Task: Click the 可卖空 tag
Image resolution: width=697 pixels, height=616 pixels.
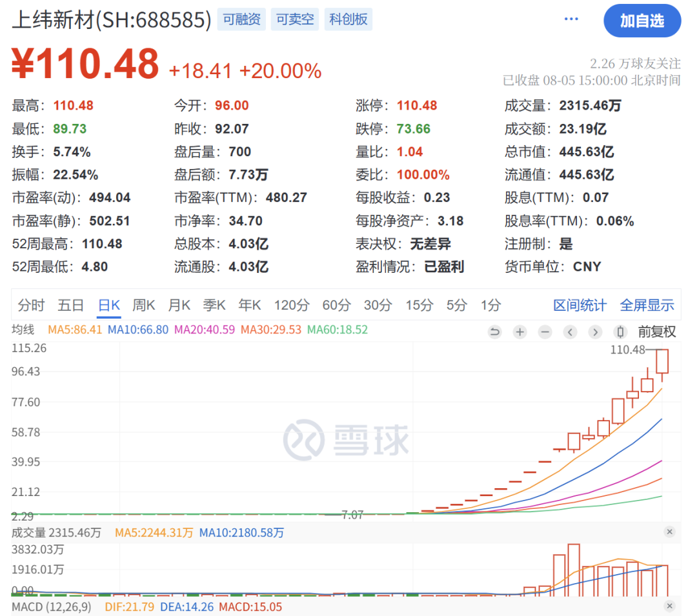Action: click(295, 19)
